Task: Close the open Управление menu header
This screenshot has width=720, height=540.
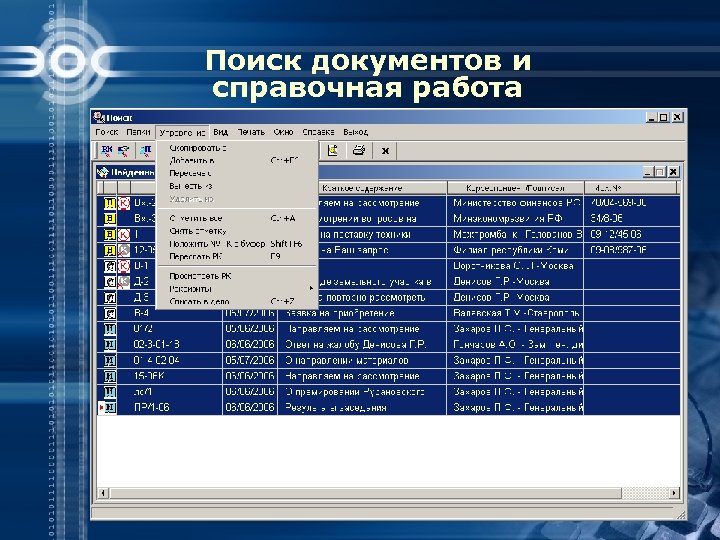Action: point(182,133)
